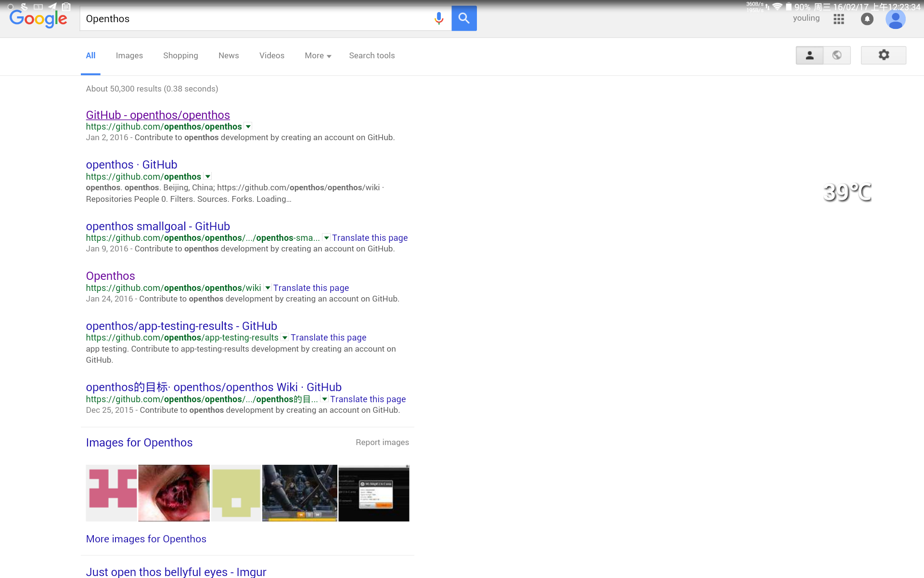
Task: Start voice search with the microphone icon
Action: pyautogui.click(x=438, y=18)
